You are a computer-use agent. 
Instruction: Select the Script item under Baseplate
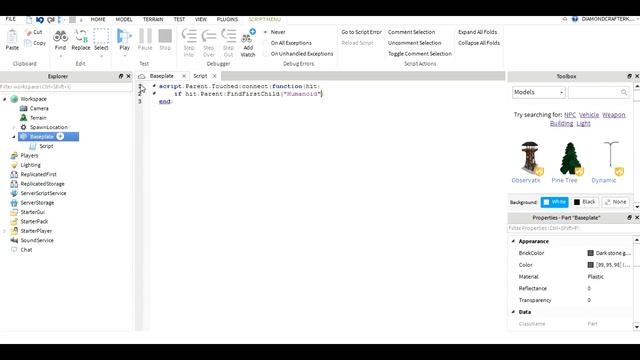[x=46, y=146]
